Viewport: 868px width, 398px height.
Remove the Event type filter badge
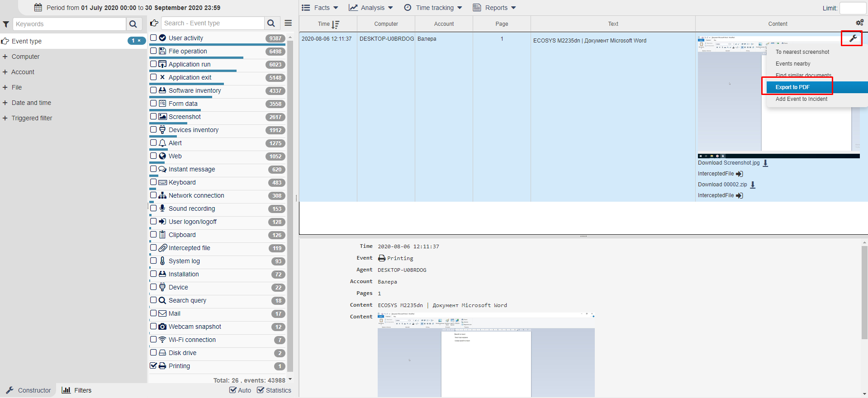point(139,41)
